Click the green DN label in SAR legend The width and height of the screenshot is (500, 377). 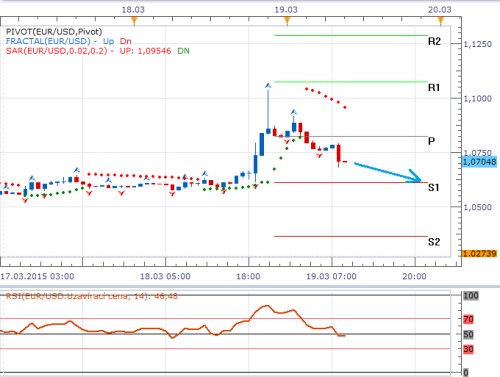point(183,51)
